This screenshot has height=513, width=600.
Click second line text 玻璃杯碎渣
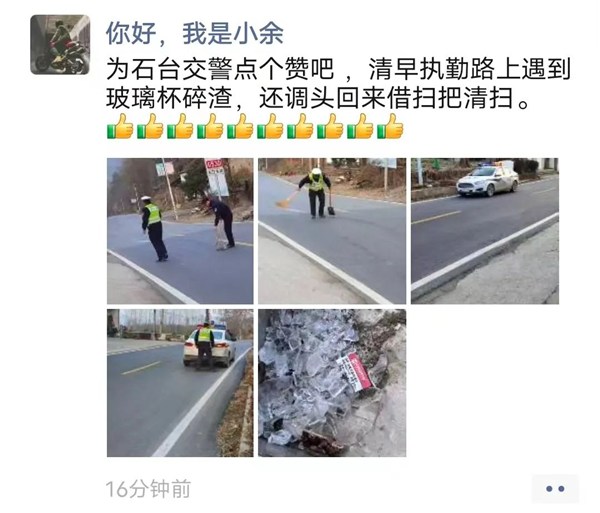coord(170,98)
